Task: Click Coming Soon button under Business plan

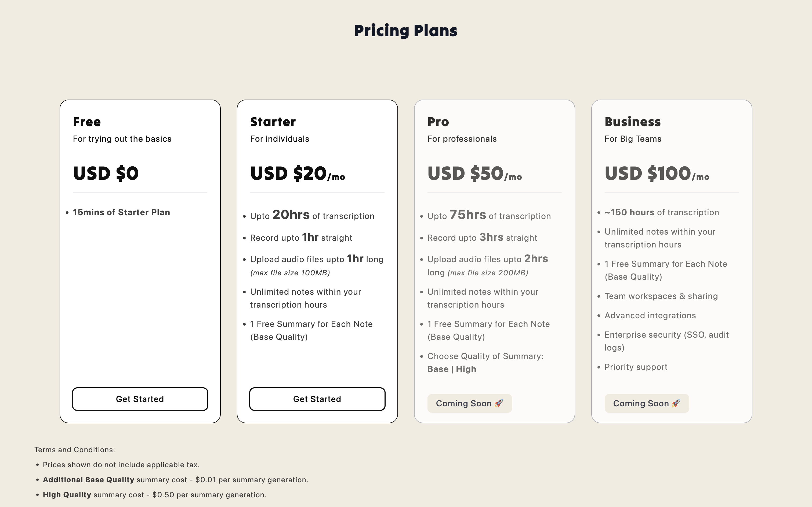Action: (x=647, y=403)
